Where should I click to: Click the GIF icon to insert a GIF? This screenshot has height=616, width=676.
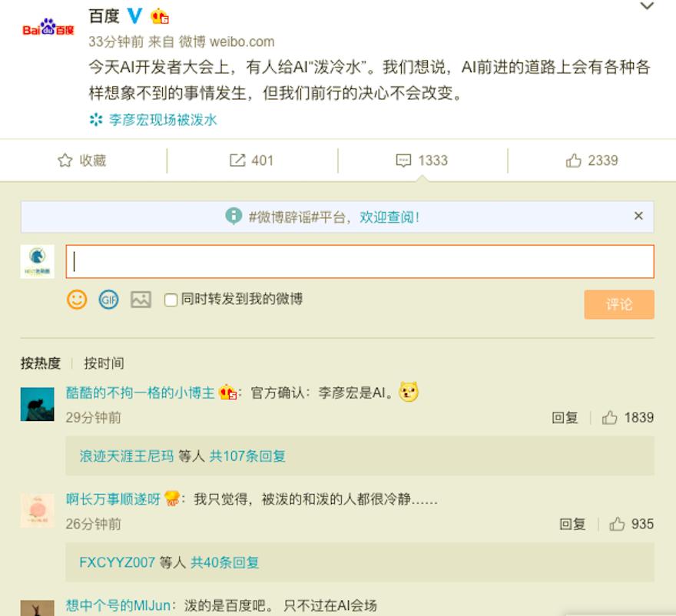pos(108,300)
